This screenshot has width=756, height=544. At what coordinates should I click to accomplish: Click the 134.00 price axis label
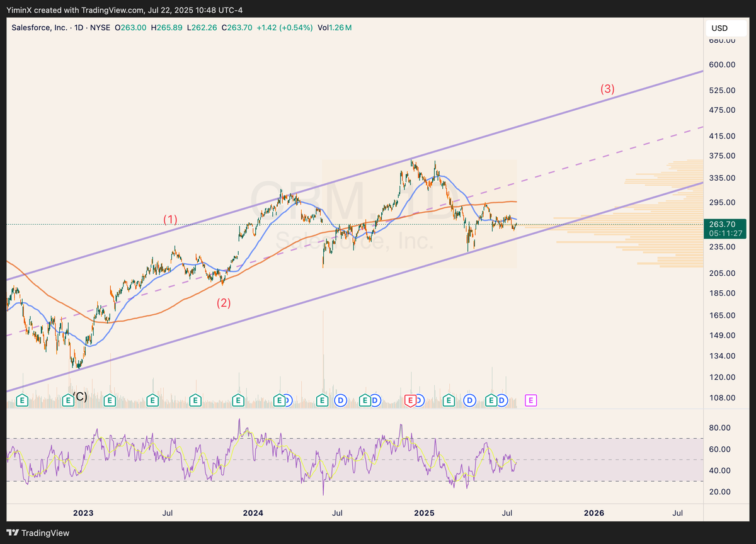[721, 355]
